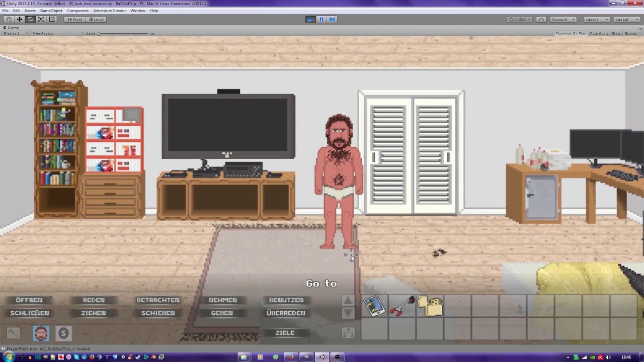The image size is (644, 362).
Task: Select the Scale tool
Action: [x=41, y=19]
